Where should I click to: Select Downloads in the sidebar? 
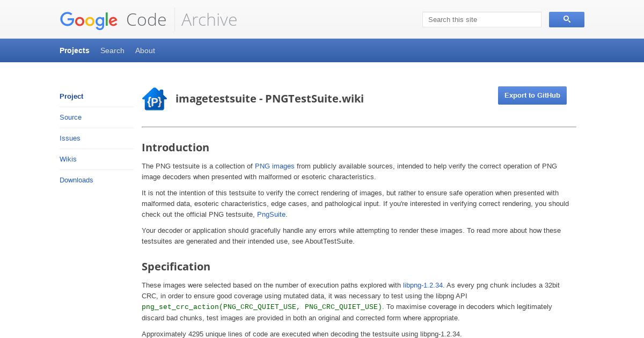pyautogui.click(x=76, y=180)
